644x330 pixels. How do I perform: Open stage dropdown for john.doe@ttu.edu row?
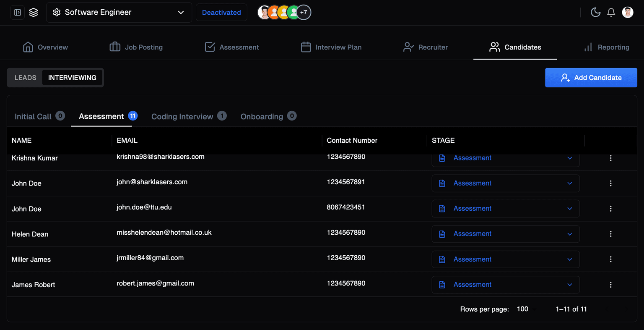pos(506,209)
